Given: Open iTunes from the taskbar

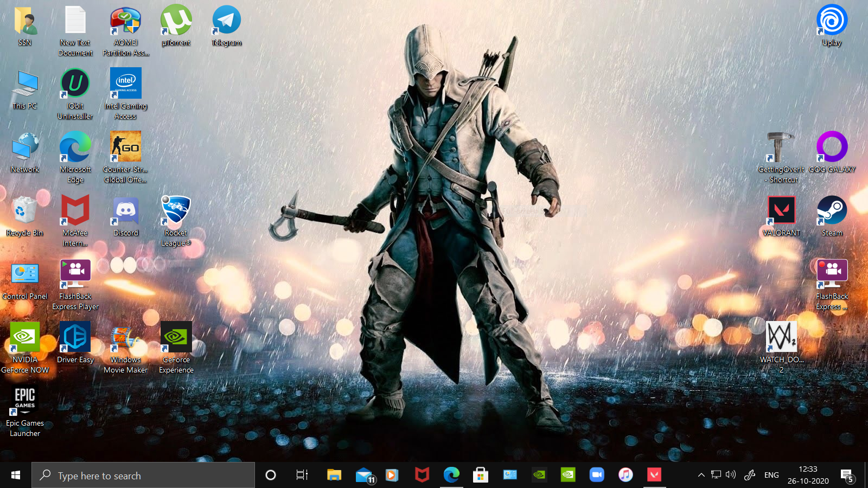Looking at the screenshot, I should (x=626, y=475).
